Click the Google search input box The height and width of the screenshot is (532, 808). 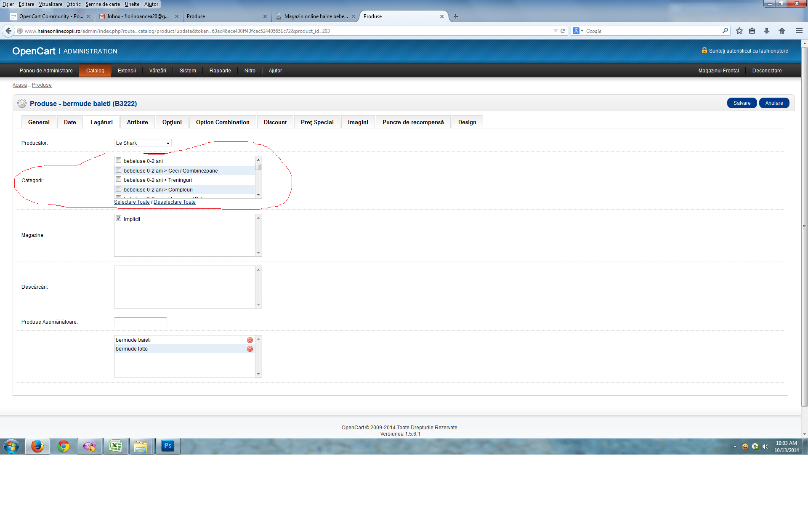pyautogui.click(x=652, y=31)
